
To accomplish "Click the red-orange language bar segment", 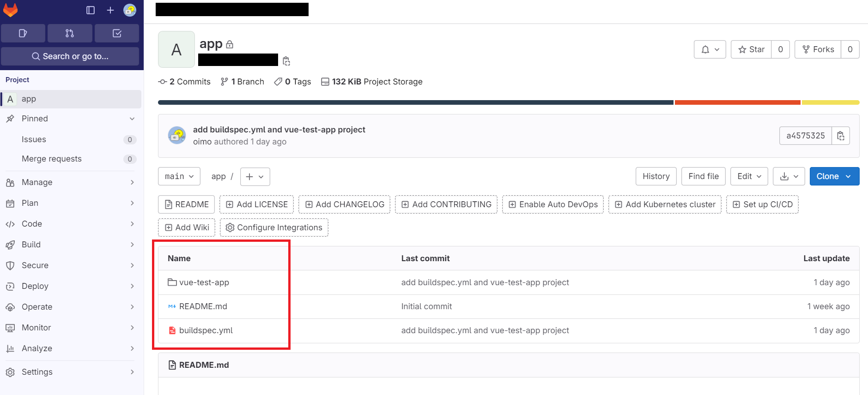I will click(x=738, y=102).
